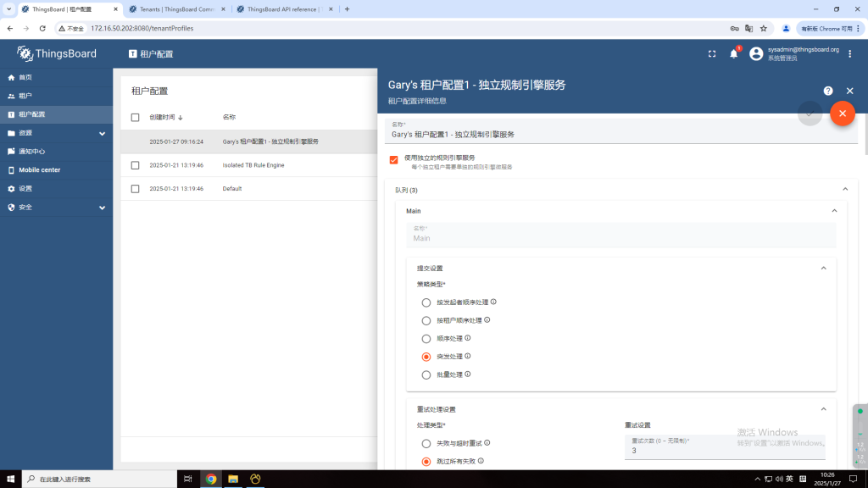The height and width of the screenshot is (488, 868).
Task: Reload the current page
Action: tap(42, 28)
